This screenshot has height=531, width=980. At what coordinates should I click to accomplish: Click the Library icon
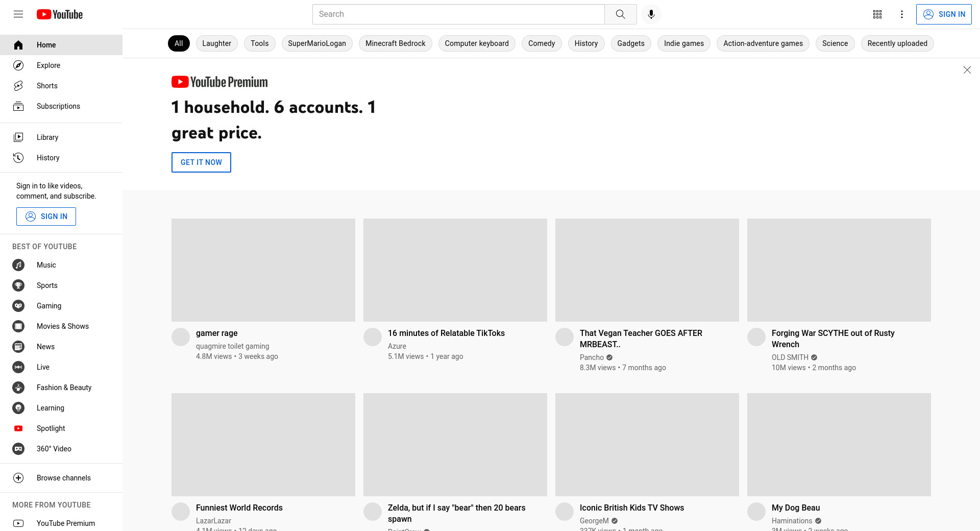(x=18, y=137)
